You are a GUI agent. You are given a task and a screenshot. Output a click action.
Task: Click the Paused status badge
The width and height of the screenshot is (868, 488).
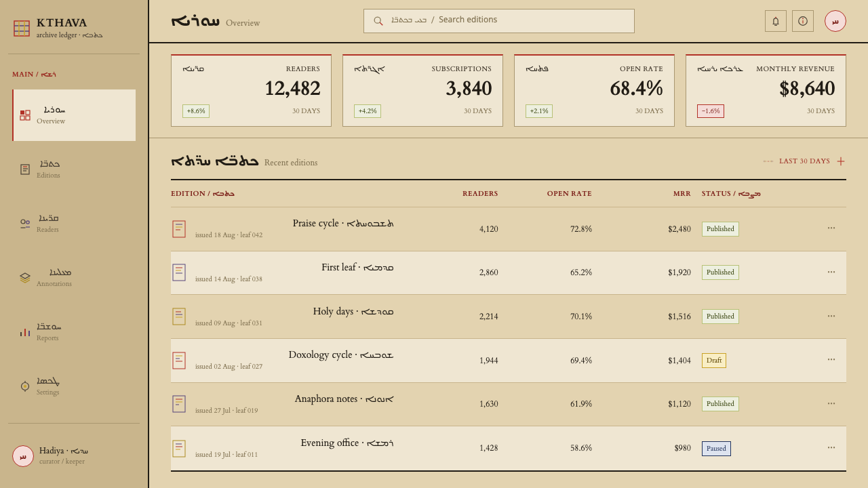coord(716,449)
